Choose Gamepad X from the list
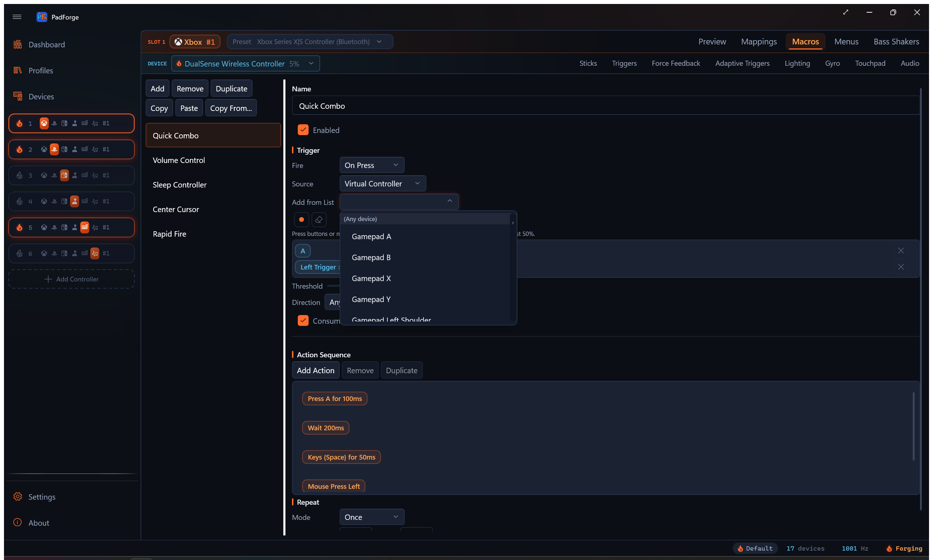Screen dimensions: 933x560 coord(425,279)
